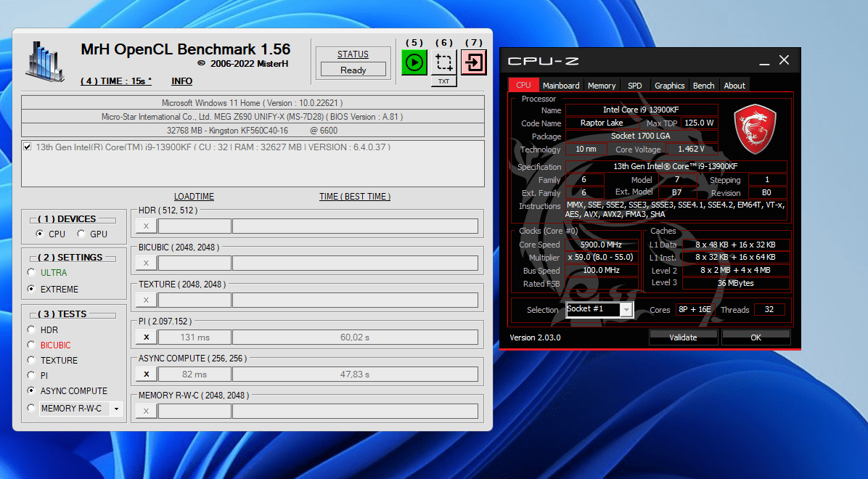Click the Core Voltage 1.462 V value in CPU-Z
The width and height of the screenshot is (868, 479).
click(x=691, y=149)
